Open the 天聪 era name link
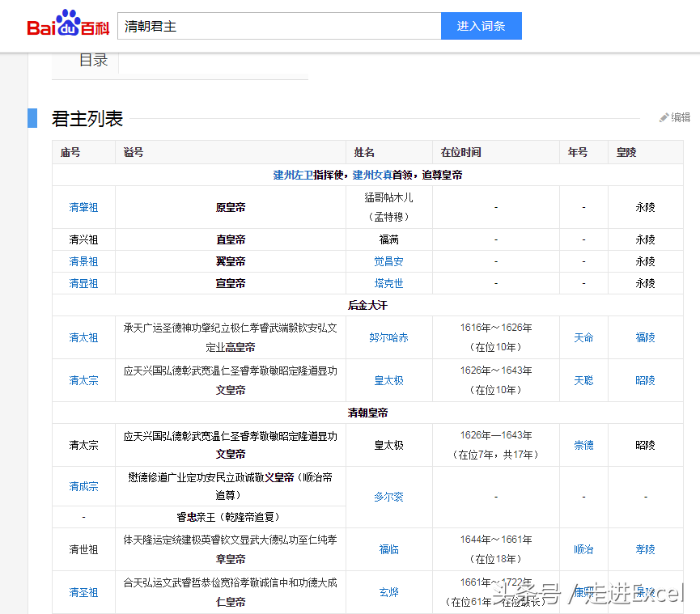The height and width of the screenshot is (614, 700). 583,381
